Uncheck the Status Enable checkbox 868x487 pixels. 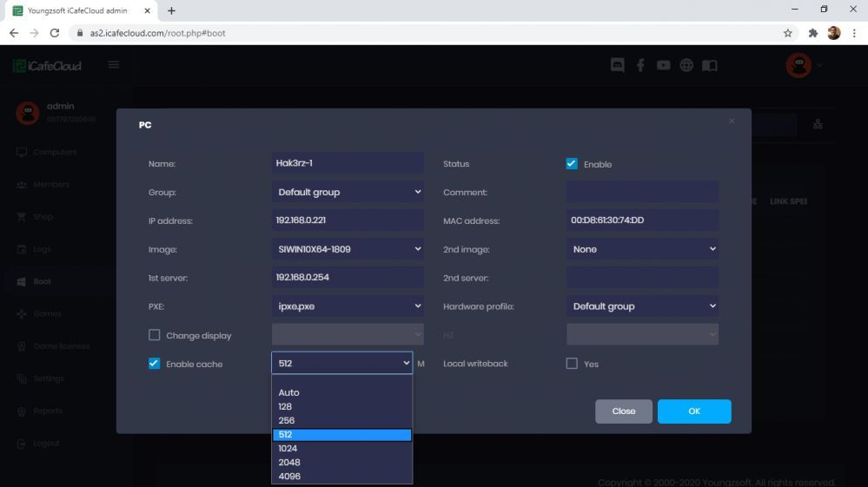[x=572, y=164]
